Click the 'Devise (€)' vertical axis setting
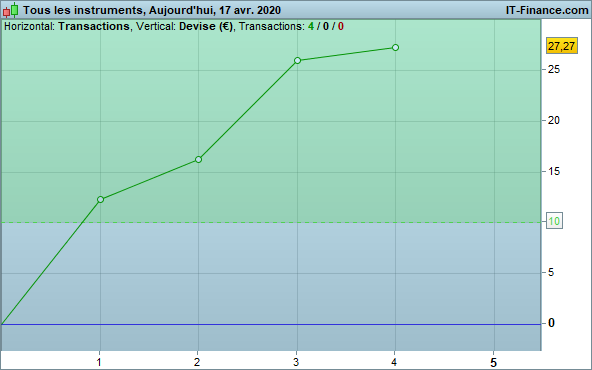592x370 pixels. 206,26
